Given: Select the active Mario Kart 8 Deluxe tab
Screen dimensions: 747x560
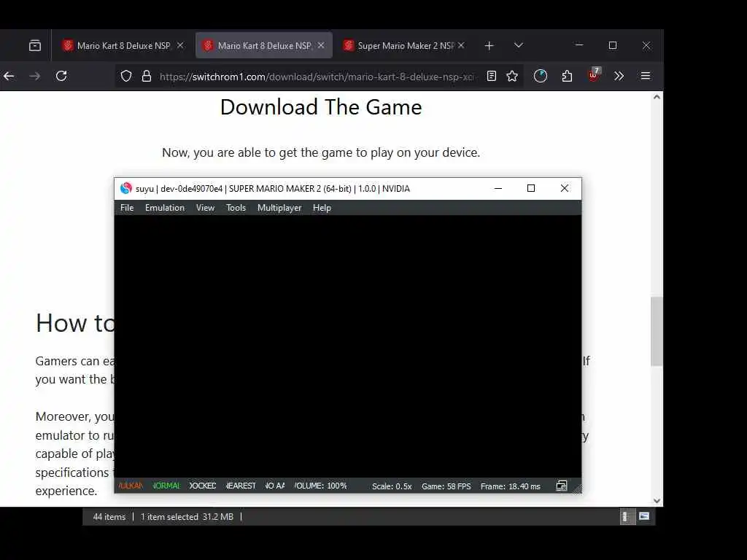Looking at the screenshot, I should coord(263,46).
